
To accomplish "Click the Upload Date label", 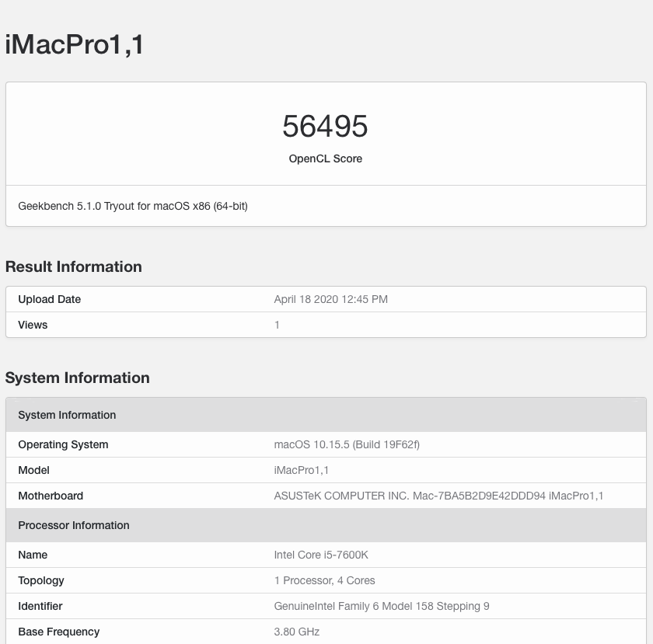I will tap(50, 299).
